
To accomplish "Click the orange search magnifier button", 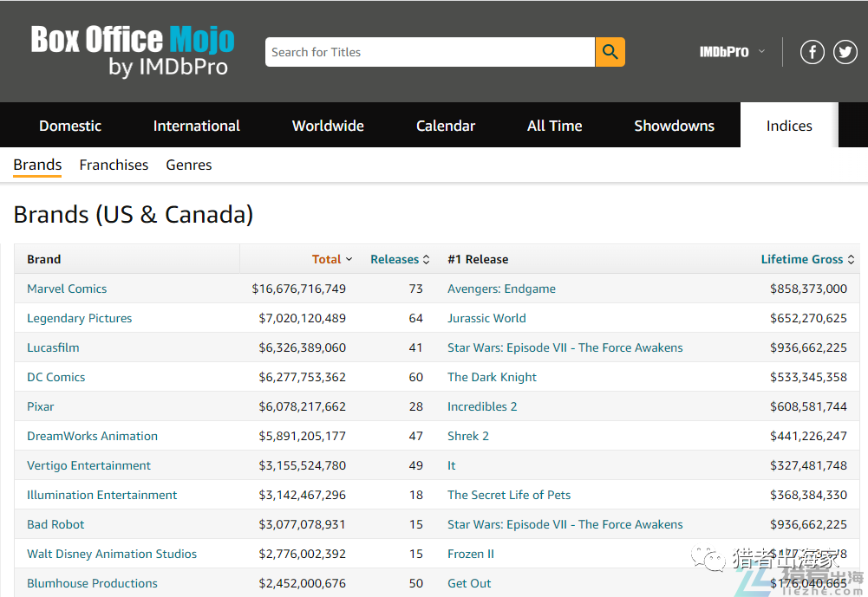I will pos(610,52).
